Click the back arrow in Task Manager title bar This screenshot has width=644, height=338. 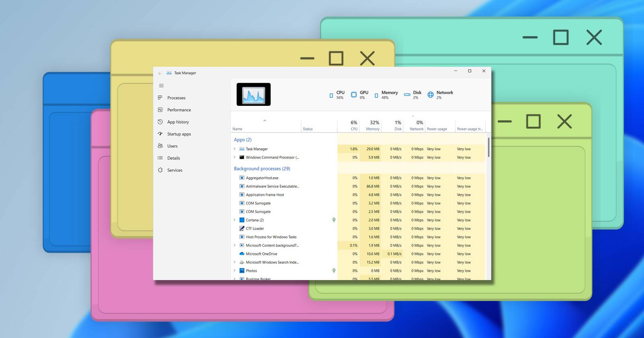(160, 73)
